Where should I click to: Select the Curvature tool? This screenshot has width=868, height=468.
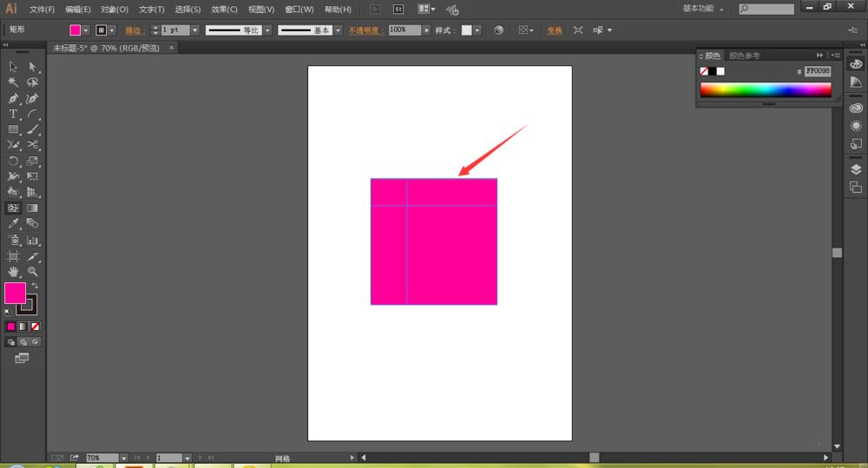(x=33, y=99)
